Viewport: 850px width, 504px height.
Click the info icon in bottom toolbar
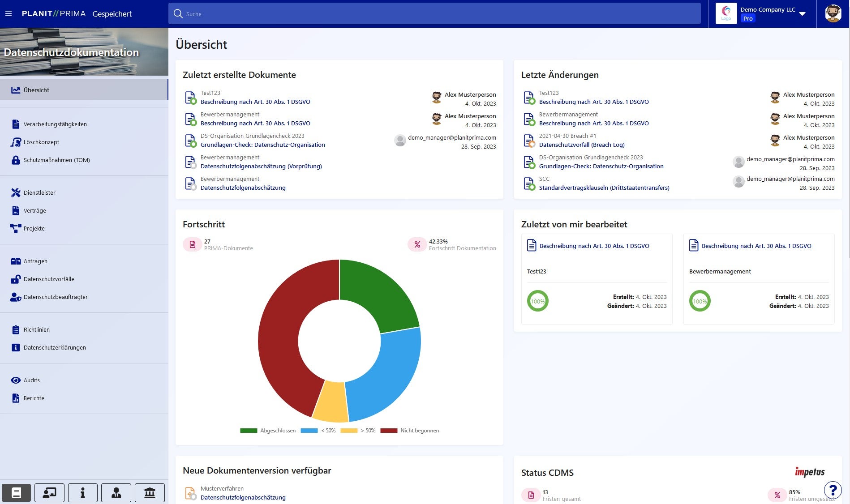(82, 493)
